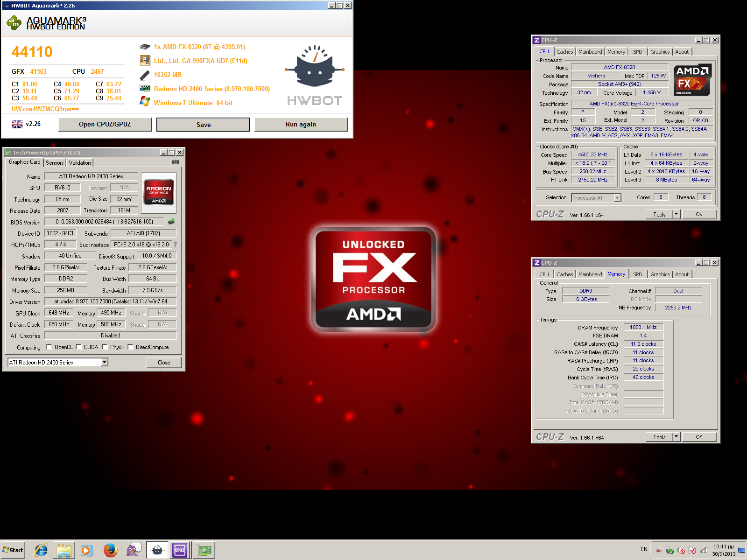The height and width of the screenshot is (560, 747).
Task: Click the UK flag language icon
Action: coord(17,124)
